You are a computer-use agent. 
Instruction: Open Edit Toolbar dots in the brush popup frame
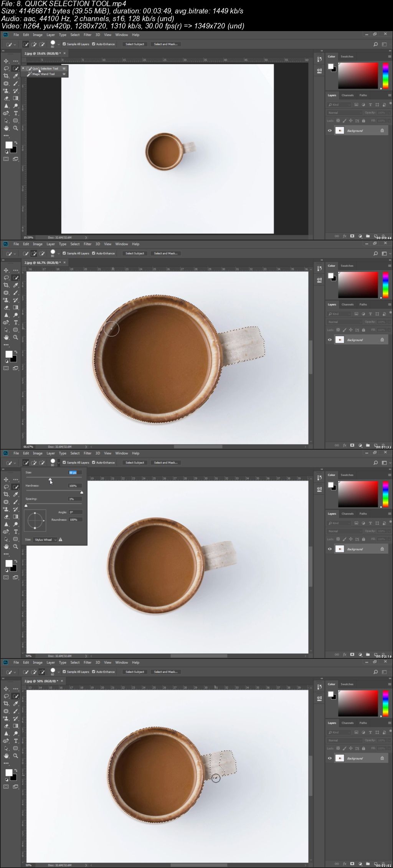6,554
